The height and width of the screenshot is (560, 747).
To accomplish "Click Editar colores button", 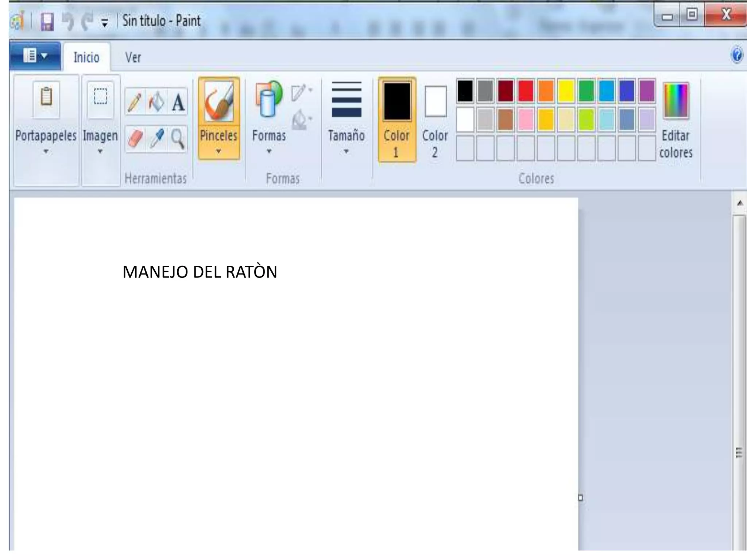I will tap(676, 120).
